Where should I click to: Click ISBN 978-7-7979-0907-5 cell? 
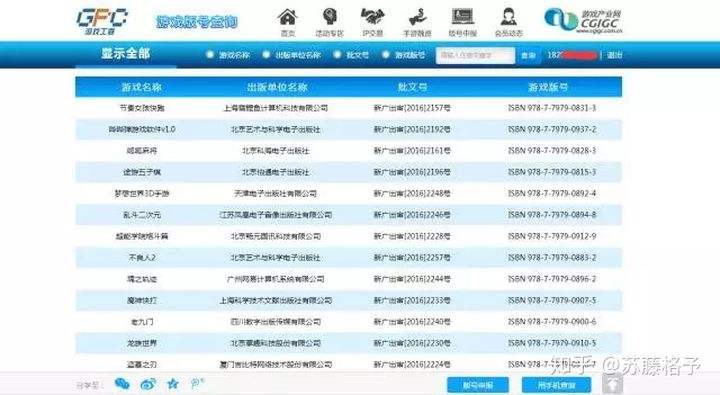552,300
